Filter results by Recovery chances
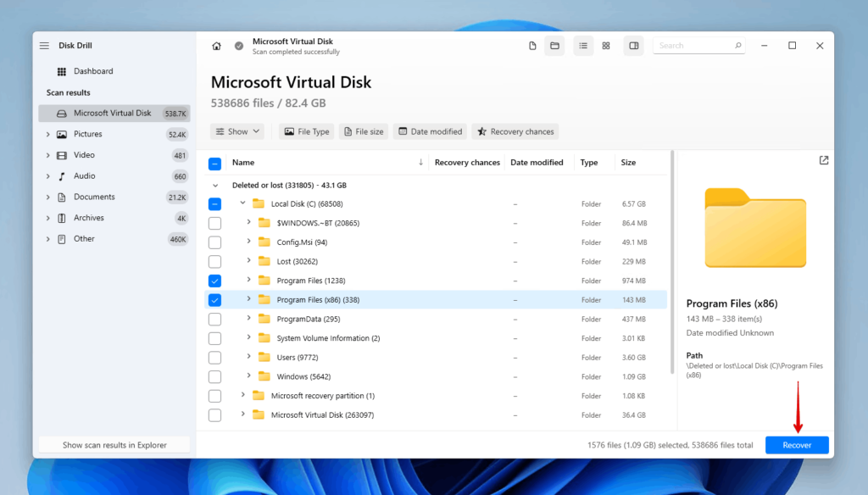The height and width of the screenshot is (495, 868). coord(515,131)
